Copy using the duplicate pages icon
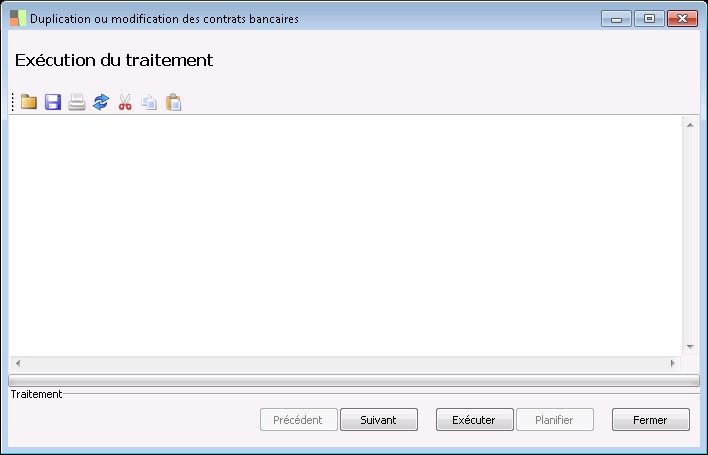Screen dimensions: 708x455 click(149, 102)
